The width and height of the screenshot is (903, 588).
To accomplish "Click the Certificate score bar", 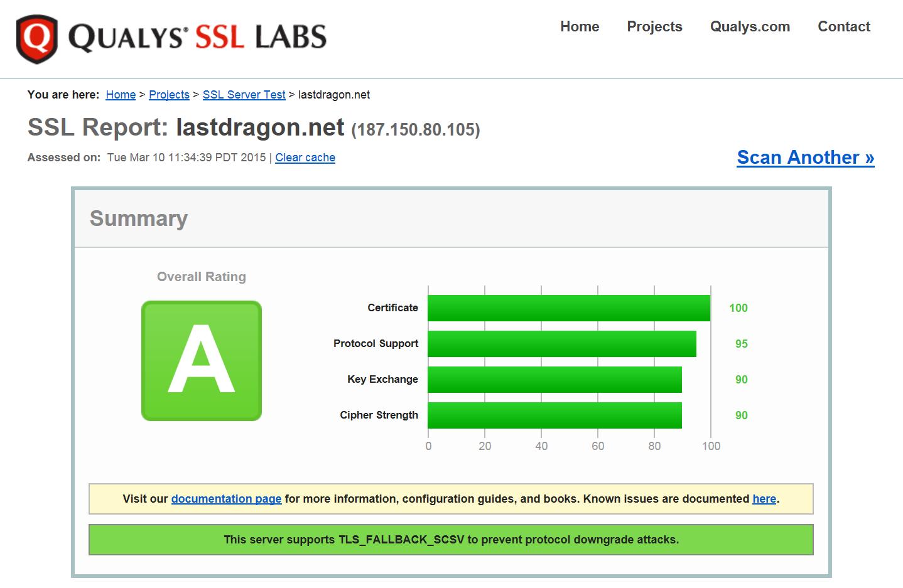I will pos(568,308).
